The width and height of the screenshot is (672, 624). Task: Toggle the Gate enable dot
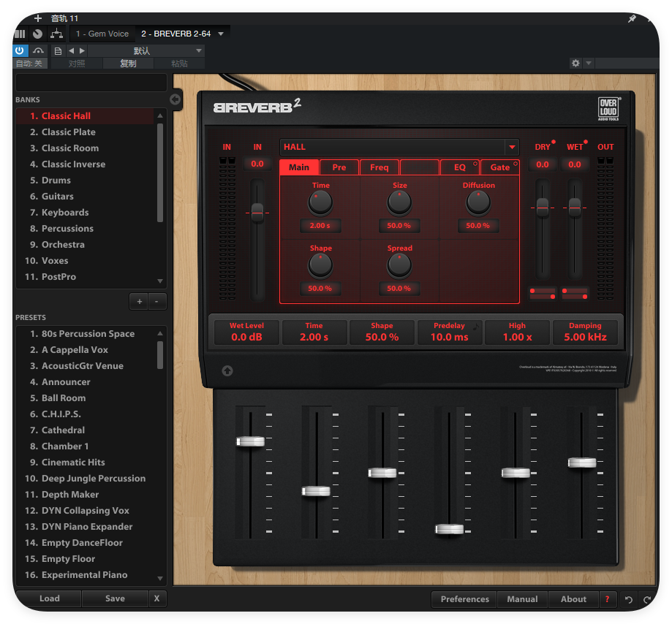(515, 164)
